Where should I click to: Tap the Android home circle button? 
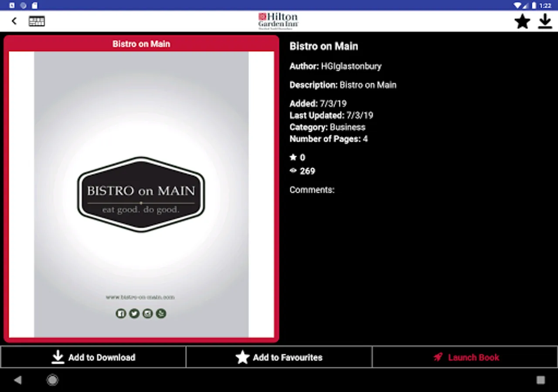point(52,380)
